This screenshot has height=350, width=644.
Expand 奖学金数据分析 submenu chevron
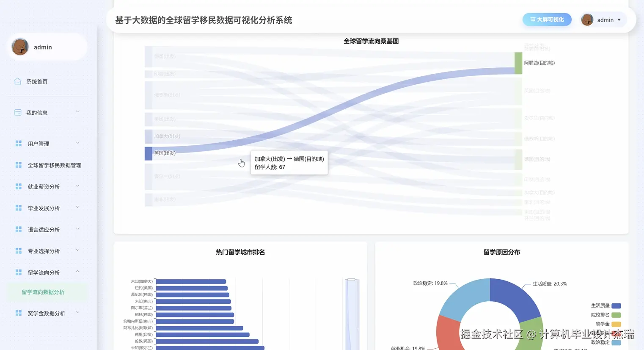77,313
